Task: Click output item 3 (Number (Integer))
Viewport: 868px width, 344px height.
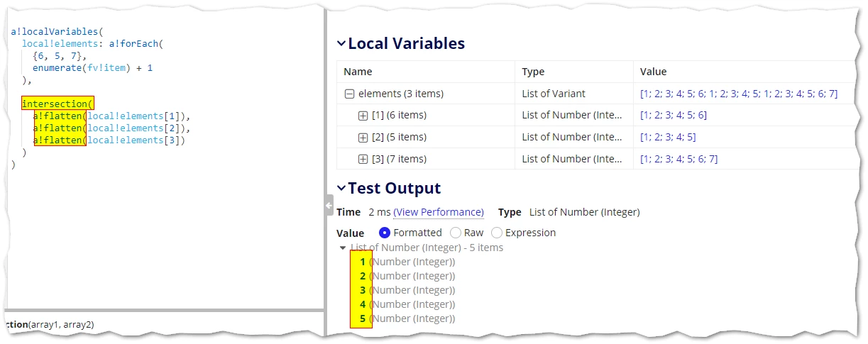Action: [x=408, y=291]
